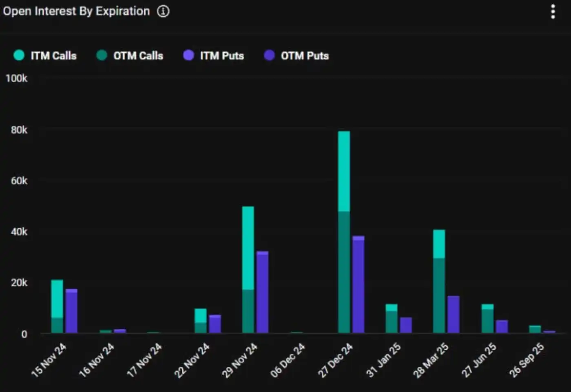Click the '26 Sep 25' axis label

pyautogui.click(x=527, y=360)
